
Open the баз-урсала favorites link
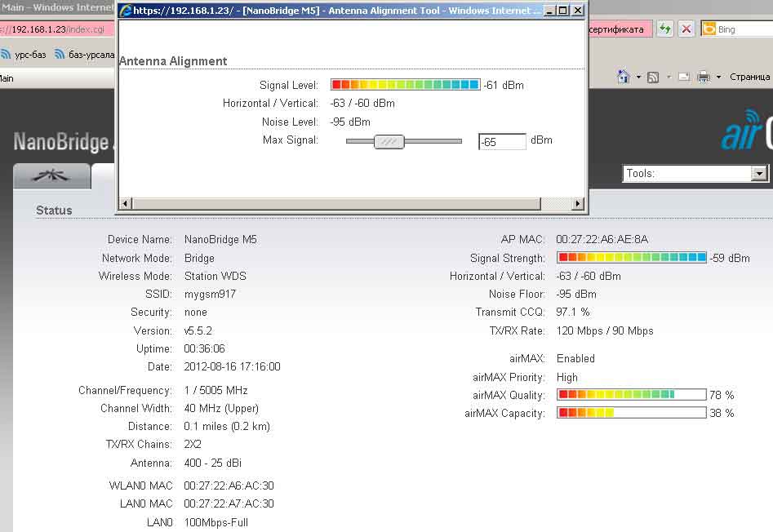tap(91, 54)
